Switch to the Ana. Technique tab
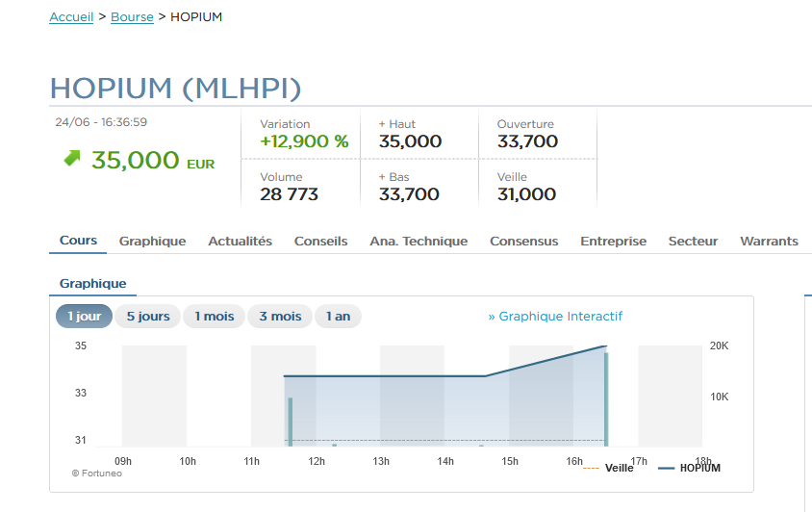Image resolution: width=812 pixels, height=512 pixels. tap(419, 241)
